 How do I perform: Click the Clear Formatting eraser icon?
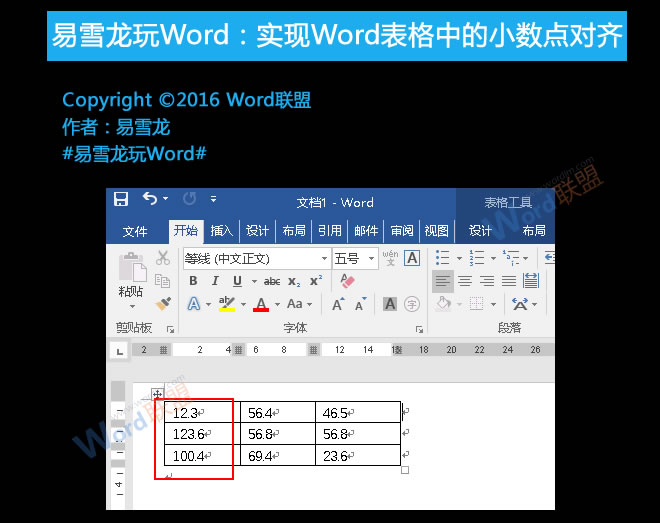[x=348, y=282]
